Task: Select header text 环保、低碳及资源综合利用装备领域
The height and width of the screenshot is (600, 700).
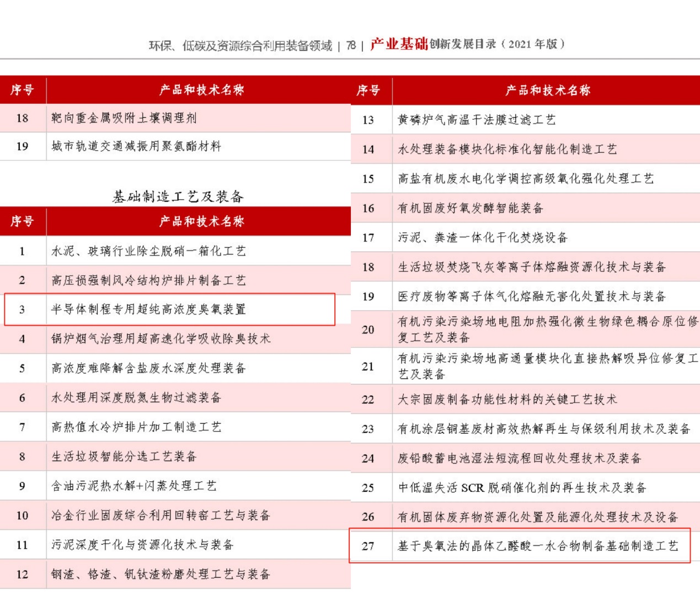Action: [x=241, y=46]
